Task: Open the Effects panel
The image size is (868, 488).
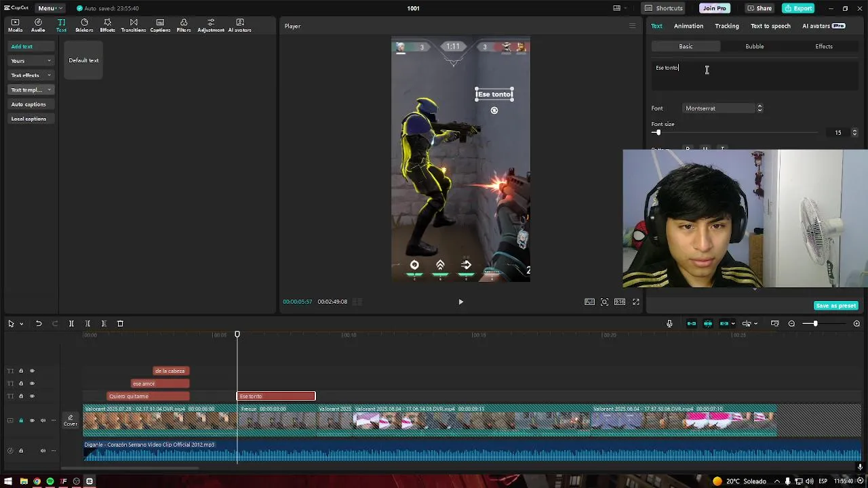Action: [x=107, y=26]
